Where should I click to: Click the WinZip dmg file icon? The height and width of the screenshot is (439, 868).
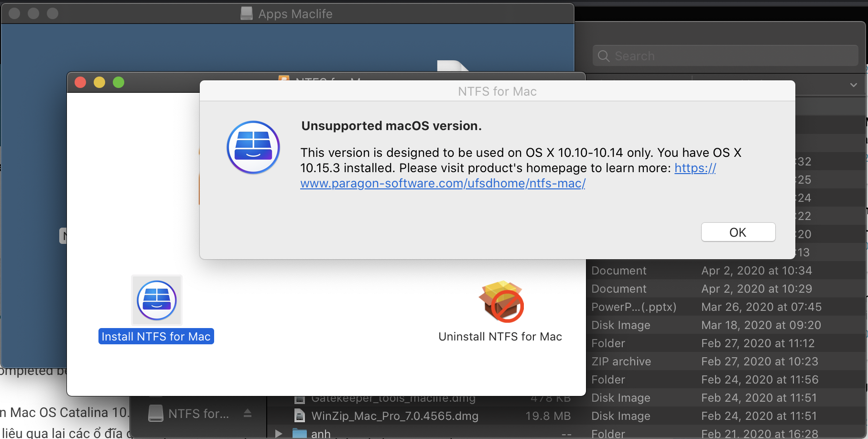coord(300,416)
